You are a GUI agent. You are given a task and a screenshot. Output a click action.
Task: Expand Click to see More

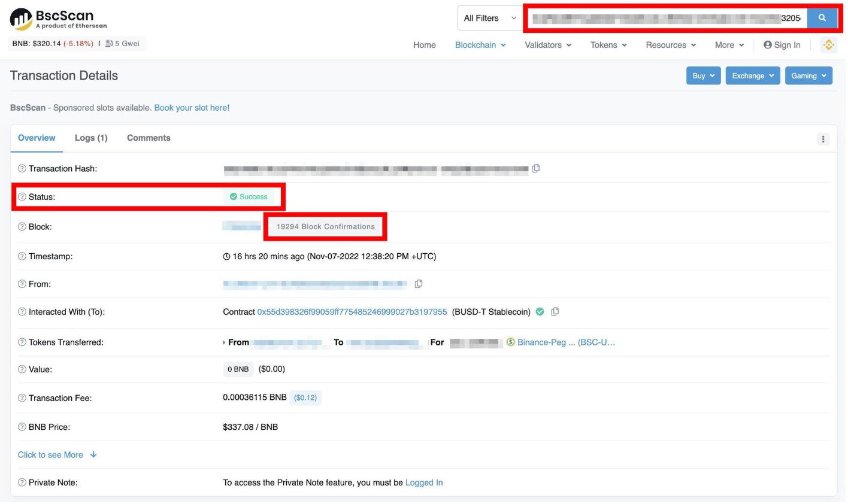tap(57, 456)
